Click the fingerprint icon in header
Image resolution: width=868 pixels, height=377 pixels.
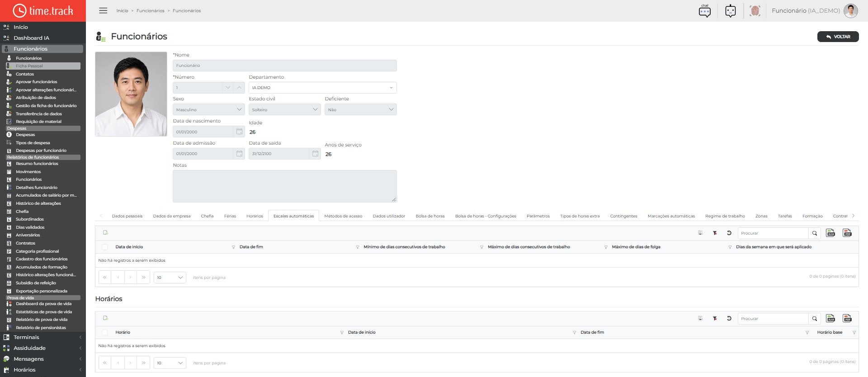click(755, 10)
